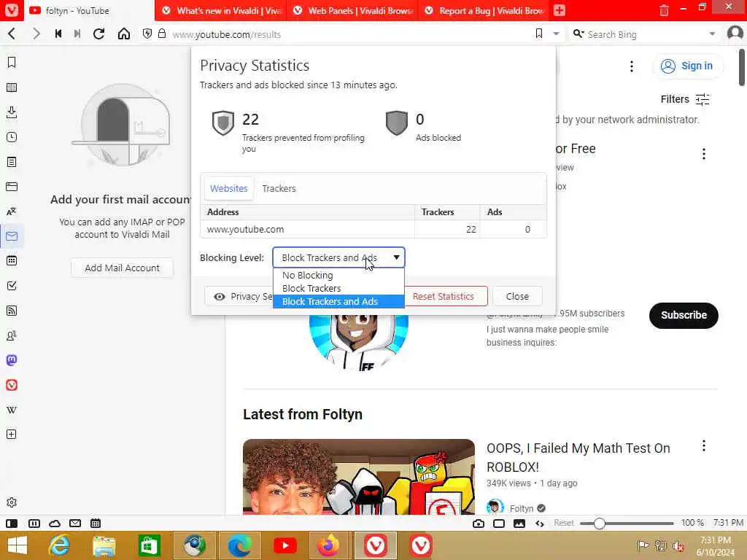The image size is (747, 560).
Task: Close the Privacy Statistics popup
Action: (517, 296)
